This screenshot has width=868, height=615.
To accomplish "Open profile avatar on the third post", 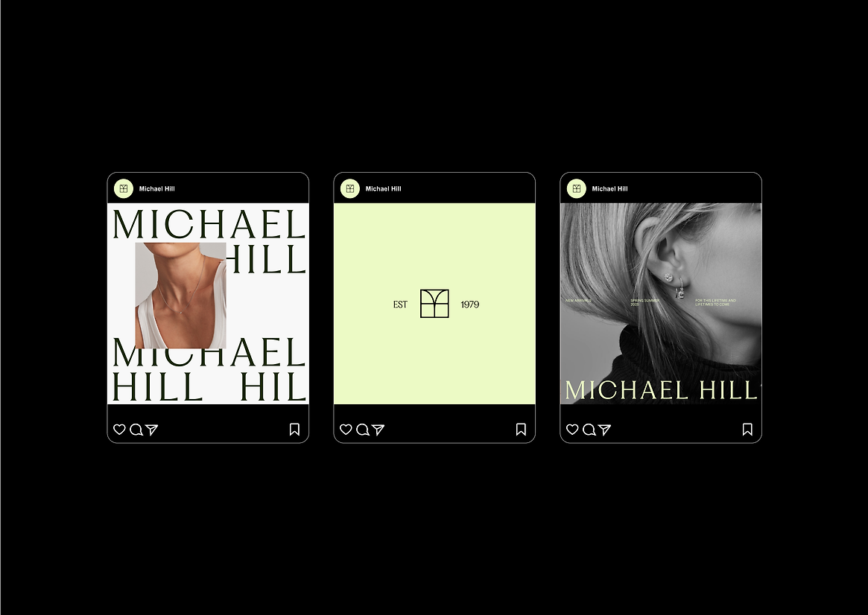I will [576, 188].
